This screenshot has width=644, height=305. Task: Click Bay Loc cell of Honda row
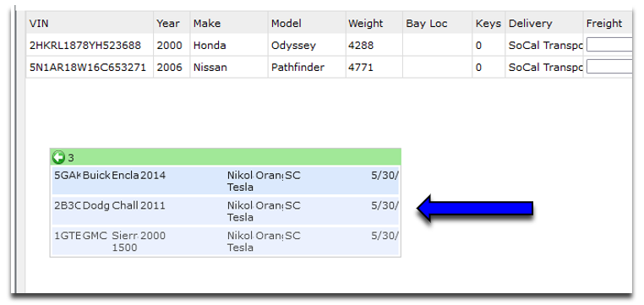[438, 45]
